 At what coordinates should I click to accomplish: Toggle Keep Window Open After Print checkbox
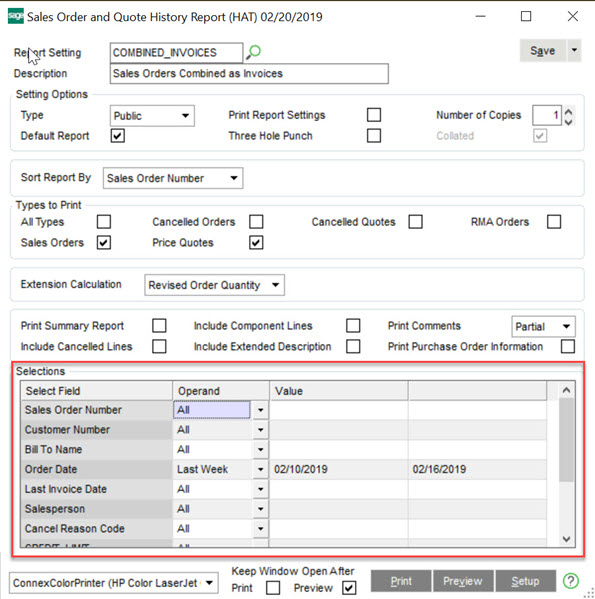273,588
